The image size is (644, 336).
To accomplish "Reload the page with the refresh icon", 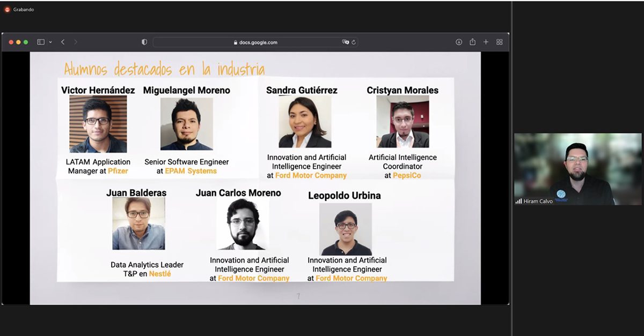I will [x=354, y=42].
